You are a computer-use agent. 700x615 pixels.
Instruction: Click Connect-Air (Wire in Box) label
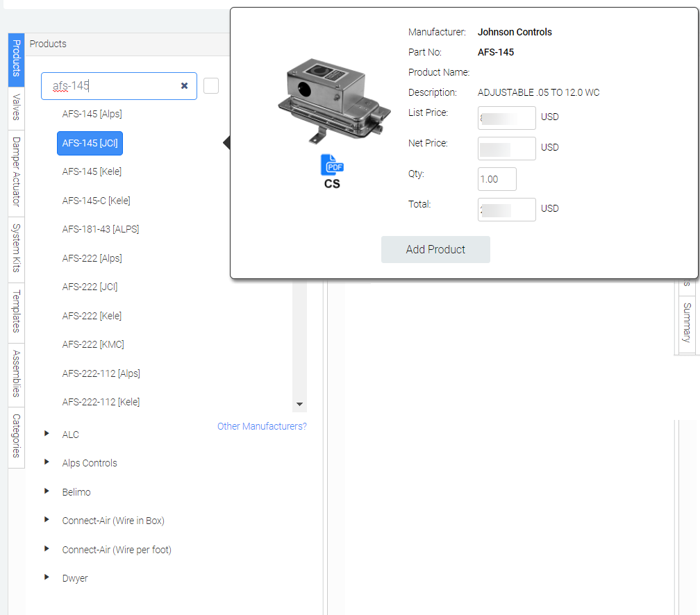coord(113,521)
